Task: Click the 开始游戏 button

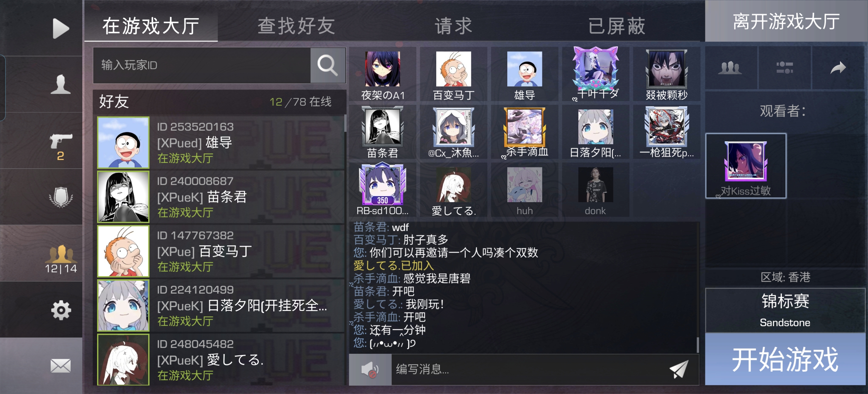Action: tap(785, 360)
